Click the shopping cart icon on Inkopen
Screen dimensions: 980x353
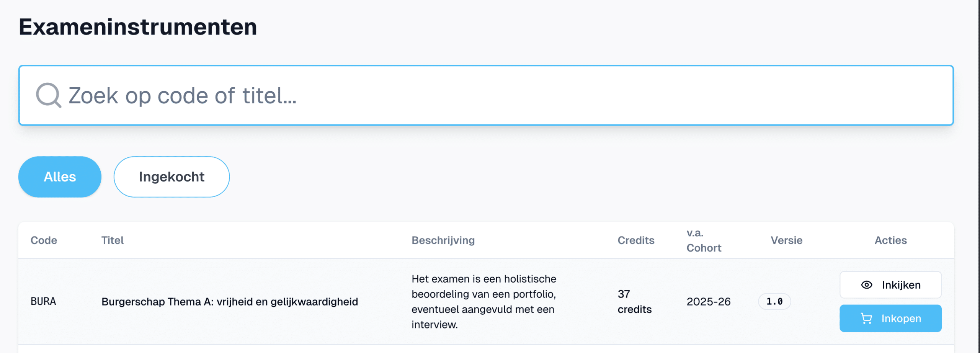pyautogui.click(x=866, y=319)
